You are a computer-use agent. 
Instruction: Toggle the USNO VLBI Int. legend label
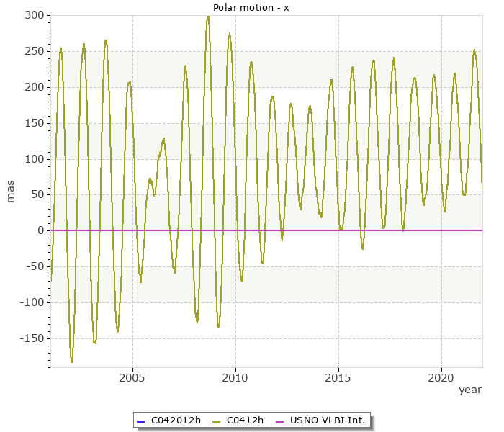point(328,420)
